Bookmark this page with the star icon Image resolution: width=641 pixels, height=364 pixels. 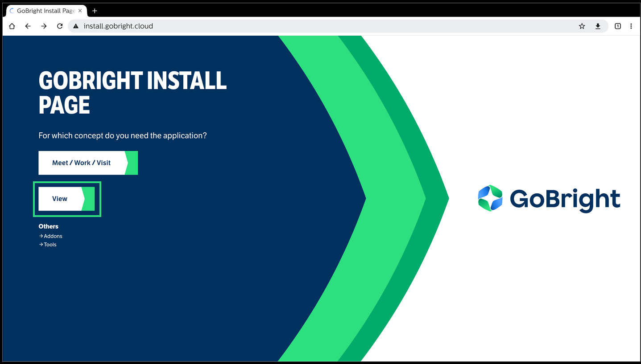(582, 26)
